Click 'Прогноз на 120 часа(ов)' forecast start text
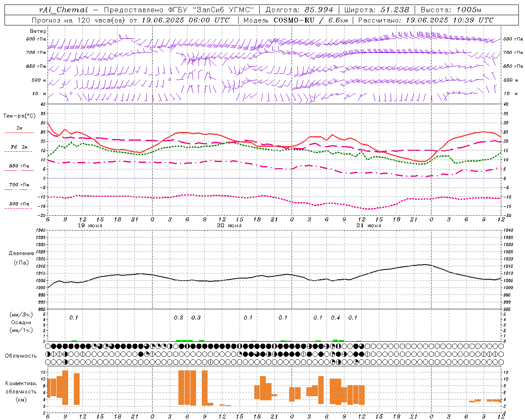525x420 pixels. (x=79, y=20)
